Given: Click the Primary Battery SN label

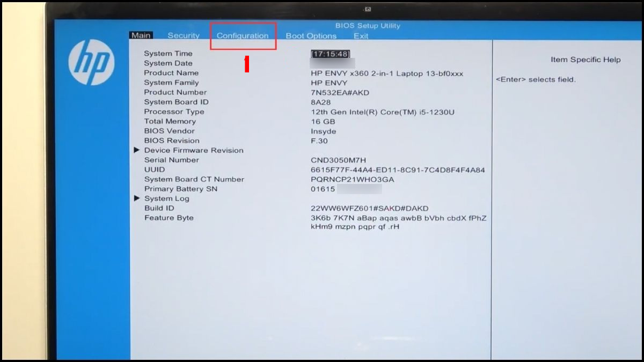Looking at the screenshot, I should tap(180, 189).
